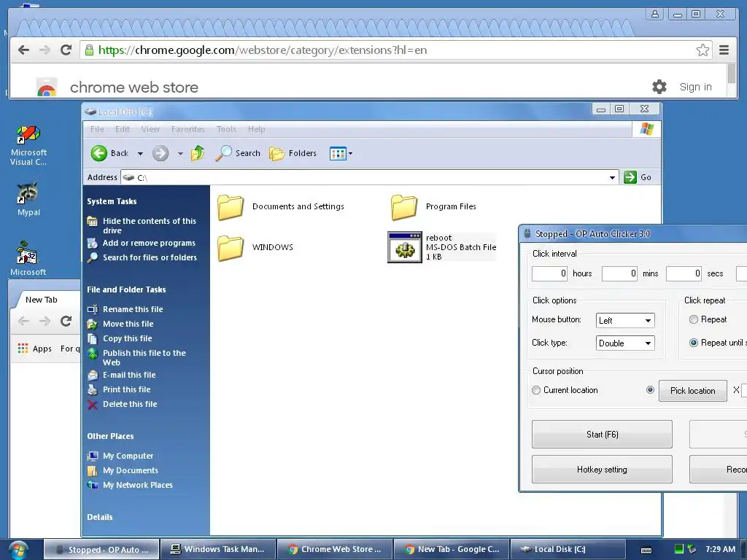The image size is (747, 560).
Task: Click Copy this file link
Action: [127, 338]
